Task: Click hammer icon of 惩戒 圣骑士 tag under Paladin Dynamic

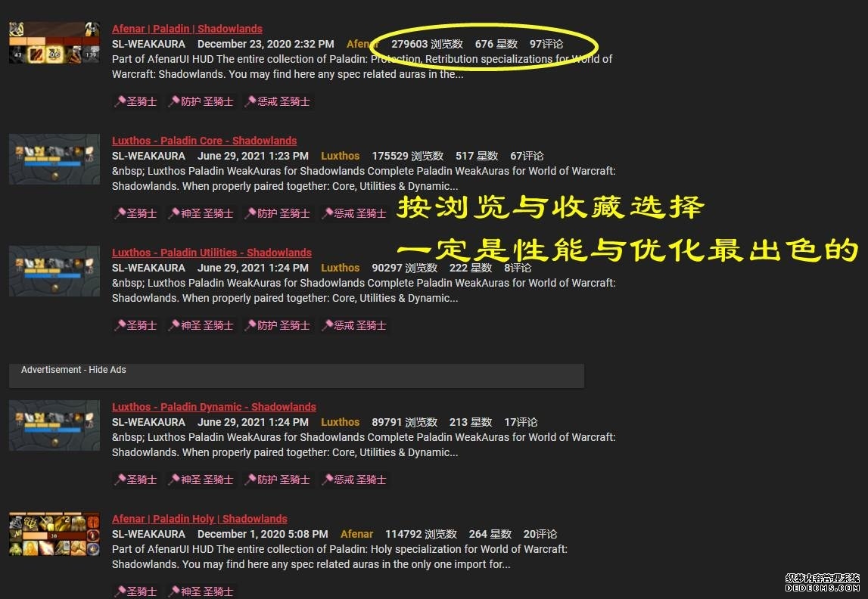Action: [x=328, y=480]
